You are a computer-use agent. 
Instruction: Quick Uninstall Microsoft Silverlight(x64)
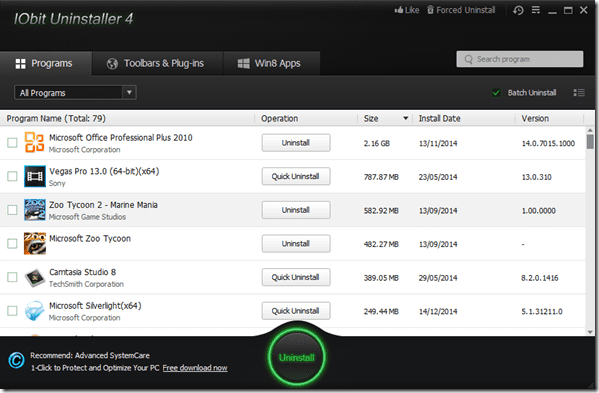(296, 311)
